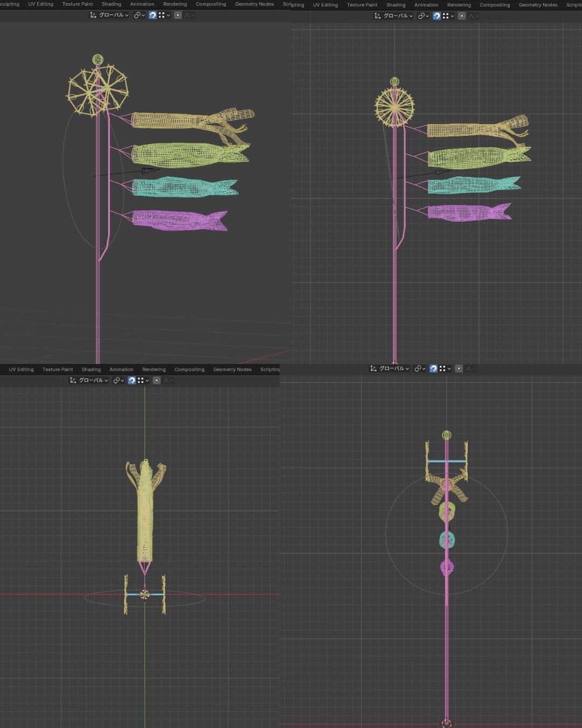
Task: Switch to Rendering tab above overhead green-axis view
Action: [x=154, y=369]
